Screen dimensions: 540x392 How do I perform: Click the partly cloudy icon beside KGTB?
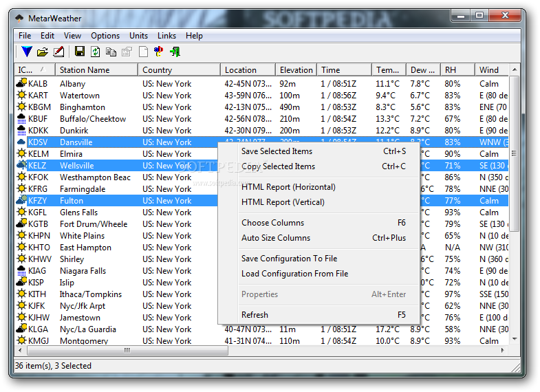pyautogui.click(x=21, y=224)
